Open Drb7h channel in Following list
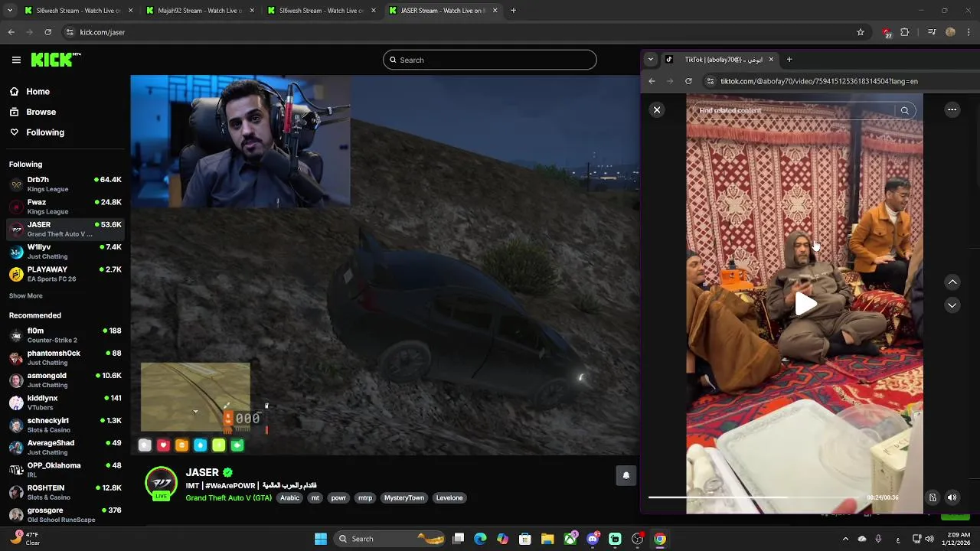Image resolution: width=980 pixels, height=551 pixels. pos(65,184)
